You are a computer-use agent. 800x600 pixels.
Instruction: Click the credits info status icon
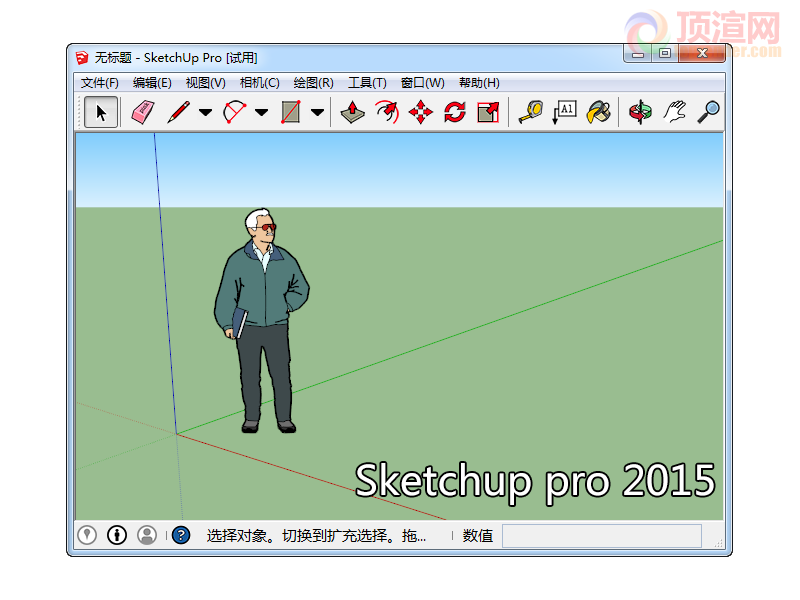tap(117, 535)
